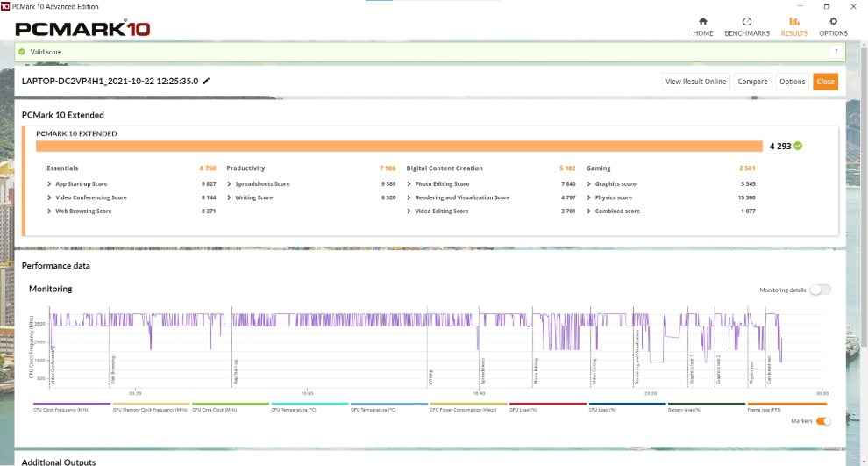Toggle GPU Temperature legend entry
The height and width of the screenshot is (466, 868).
(x=389, y=407)
